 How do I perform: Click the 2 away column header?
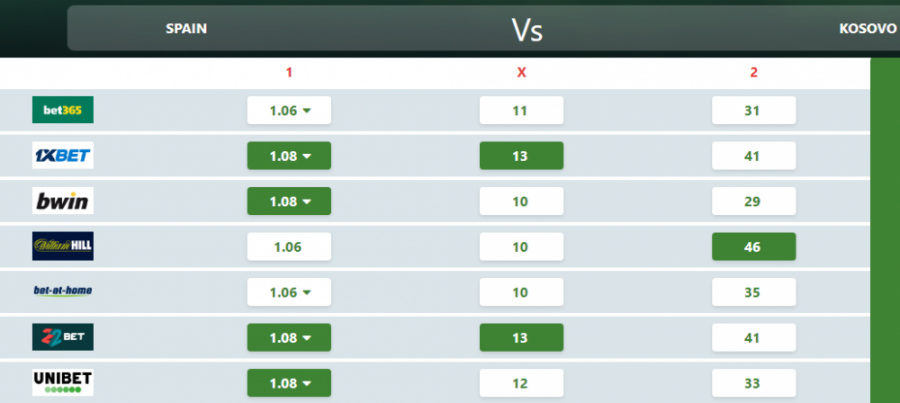pos(754,72)
